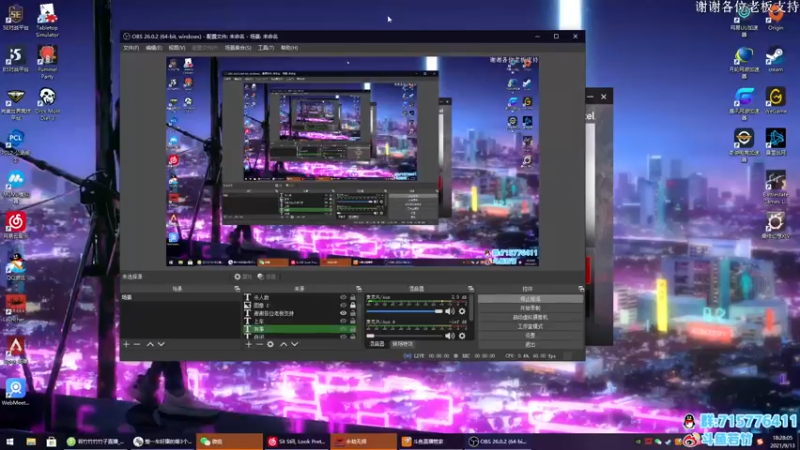Open the 视图(V) menu
Image resolution: width=800 pixels, height=450 pixels.
177,48
